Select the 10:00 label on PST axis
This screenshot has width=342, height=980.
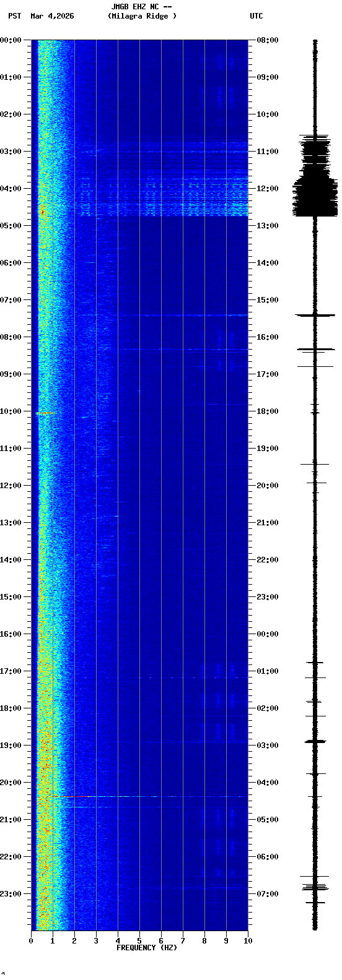point(11,411)
